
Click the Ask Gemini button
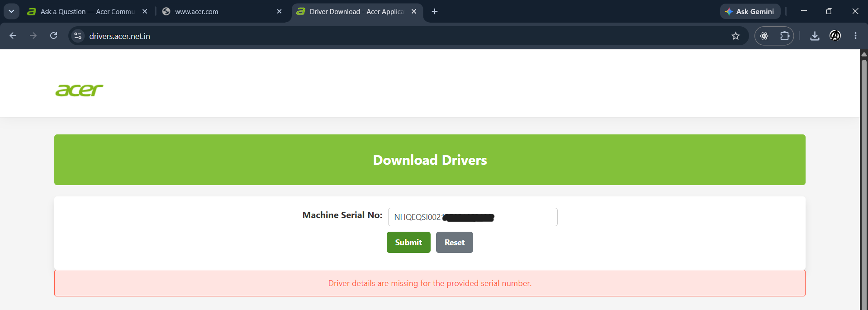point(750,11)
